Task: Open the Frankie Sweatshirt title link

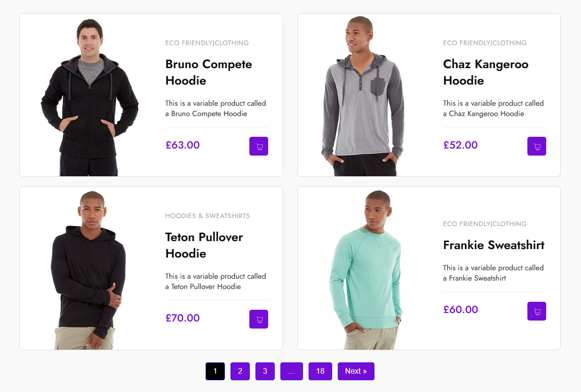Action: click(493, 245)
